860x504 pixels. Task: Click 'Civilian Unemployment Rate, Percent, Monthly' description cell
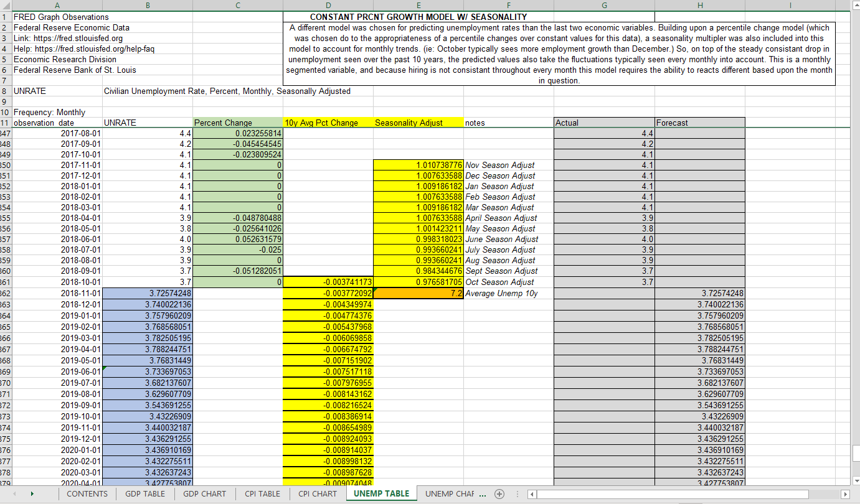click(227, 91)
